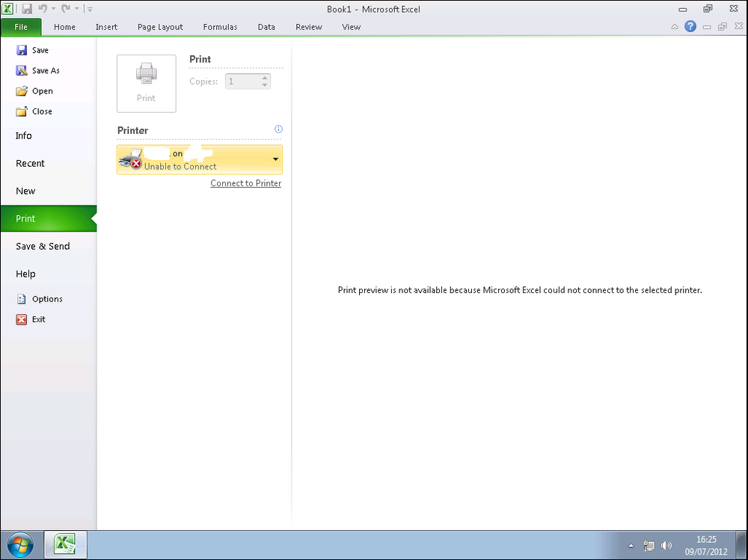Expand the printer selection dropdown
Screen dimensions: 748x560
coord(275,159)
